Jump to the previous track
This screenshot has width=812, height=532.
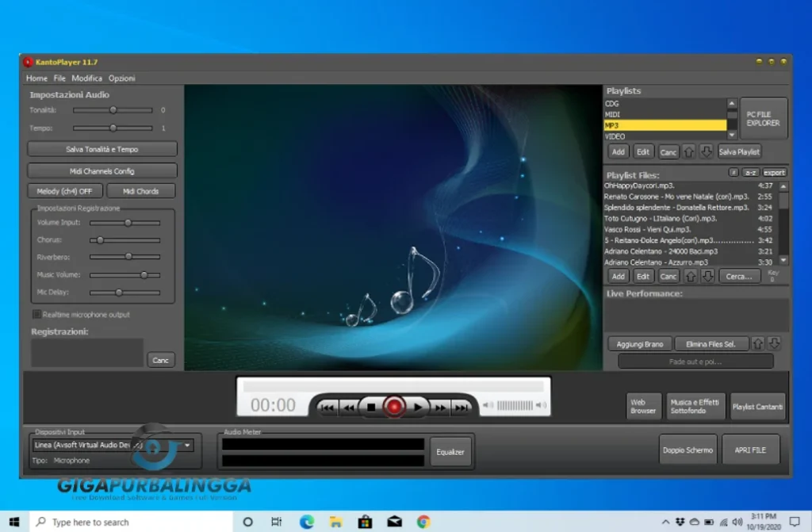327,407
